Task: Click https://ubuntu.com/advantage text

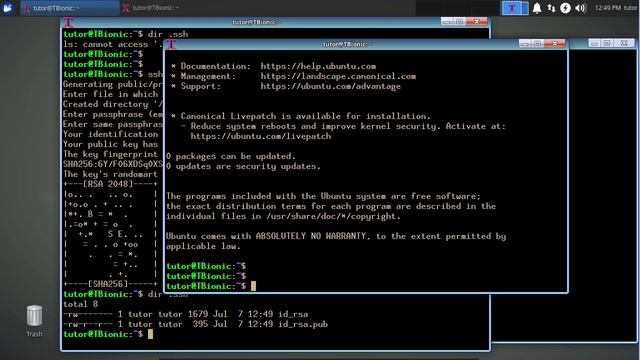Action: click(x=331, y=87)
